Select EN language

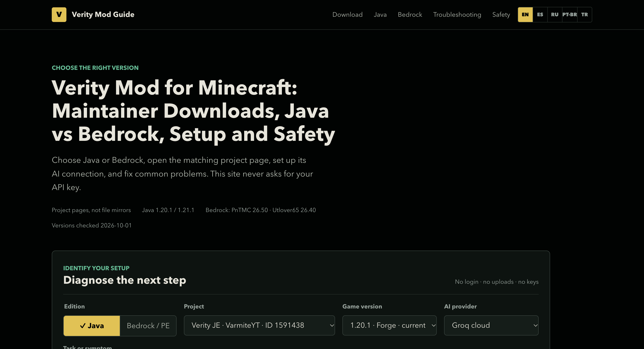tap(525, 14)
